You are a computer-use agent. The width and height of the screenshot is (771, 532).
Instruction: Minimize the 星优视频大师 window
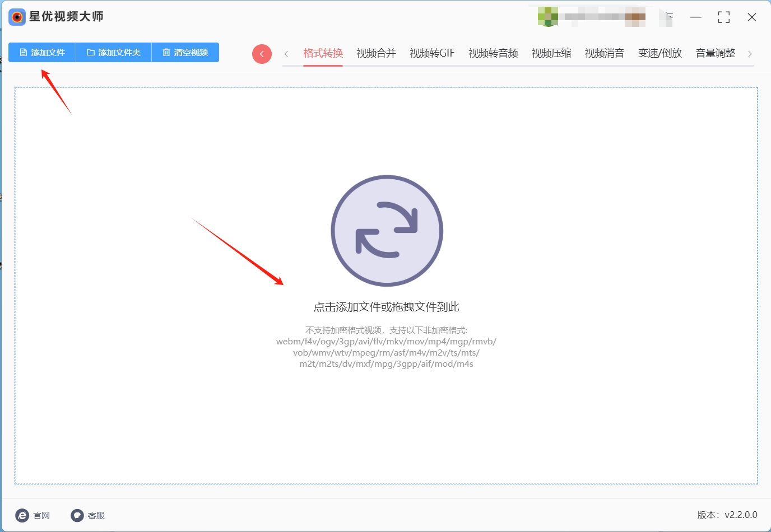696,17
